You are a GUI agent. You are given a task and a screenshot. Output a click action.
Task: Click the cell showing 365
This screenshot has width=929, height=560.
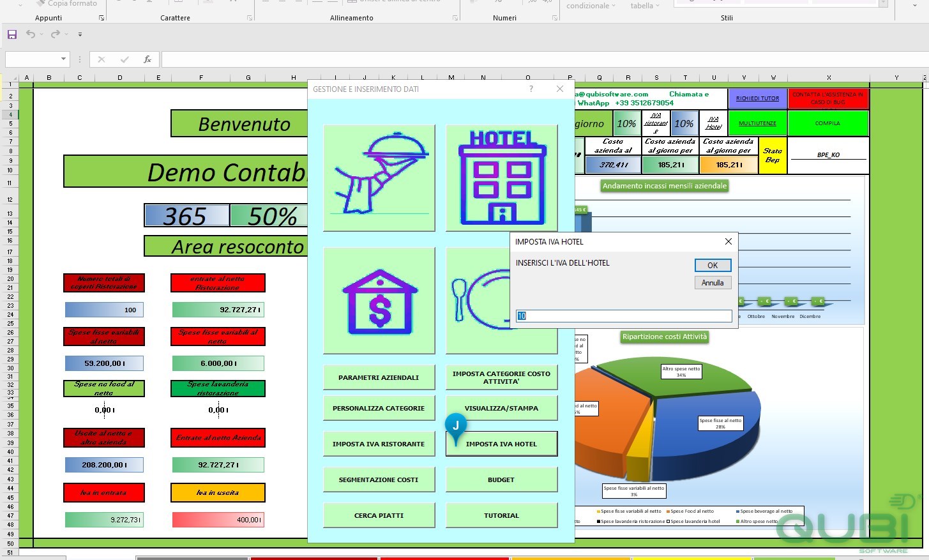point(186,216)
